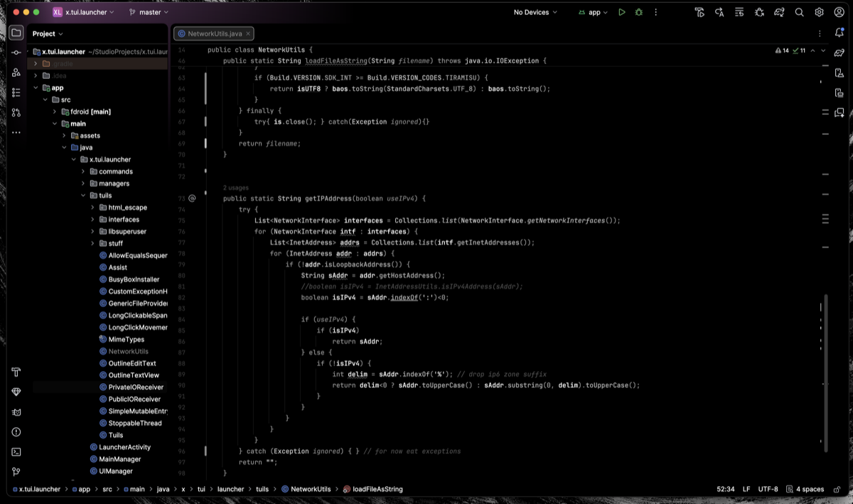This screenshot has height=504, width=853.
Task: Expand the fdroid [main] folder
Action: [55, 112]
